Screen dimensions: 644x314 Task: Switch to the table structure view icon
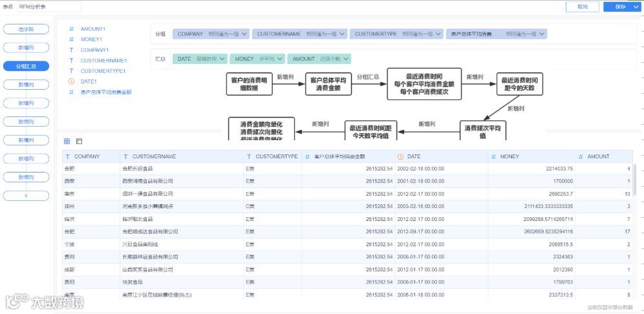80,141
